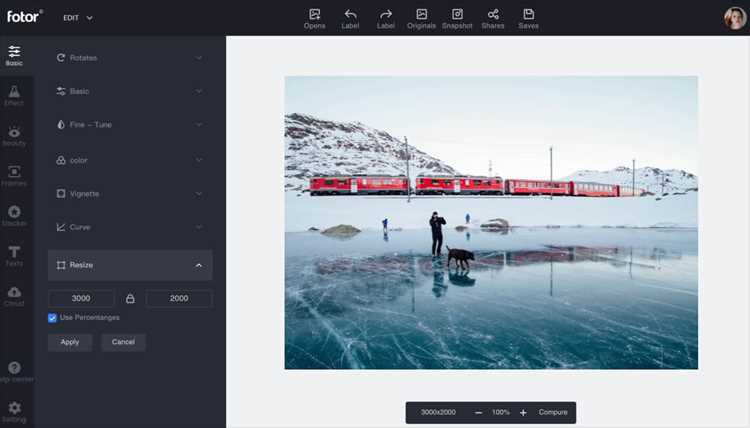Viewport: 750px width, 428px height.
Task: Click the Apply button
Action: 70,342
